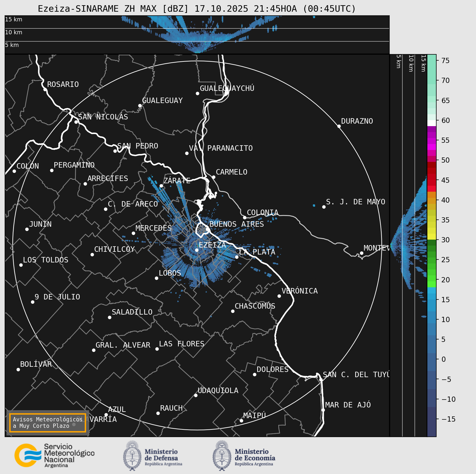Click the ZÁRATE city label
The image size is (476, 474).
[x=177, y=181]
